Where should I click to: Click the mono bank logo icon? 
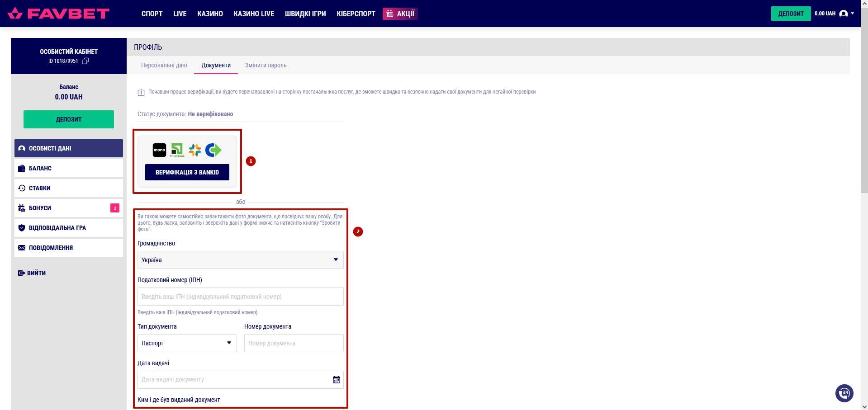159,150
